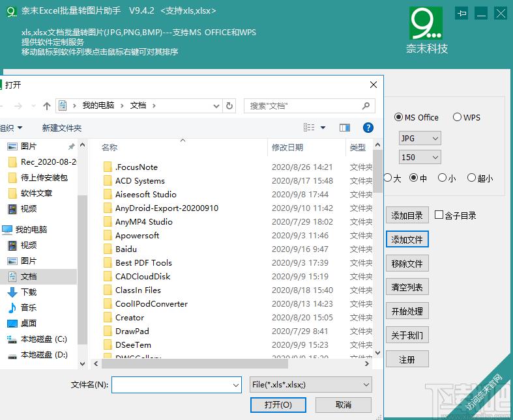Select the 小 size radio button
The height and width of the screenshot is (420, 513).
click(x=442, y=178)
